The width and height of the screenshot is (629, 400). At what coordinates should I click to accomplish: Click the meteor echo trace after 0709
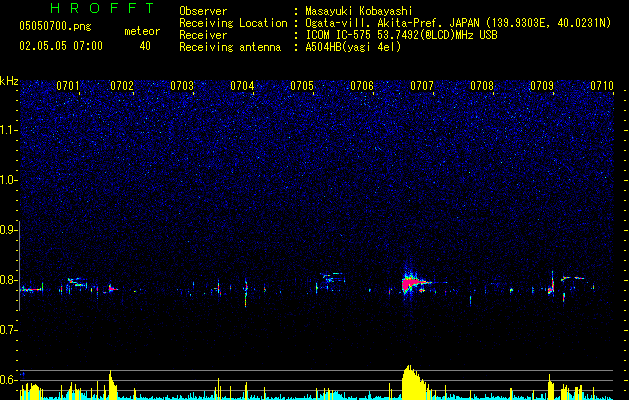pos(573,278)
